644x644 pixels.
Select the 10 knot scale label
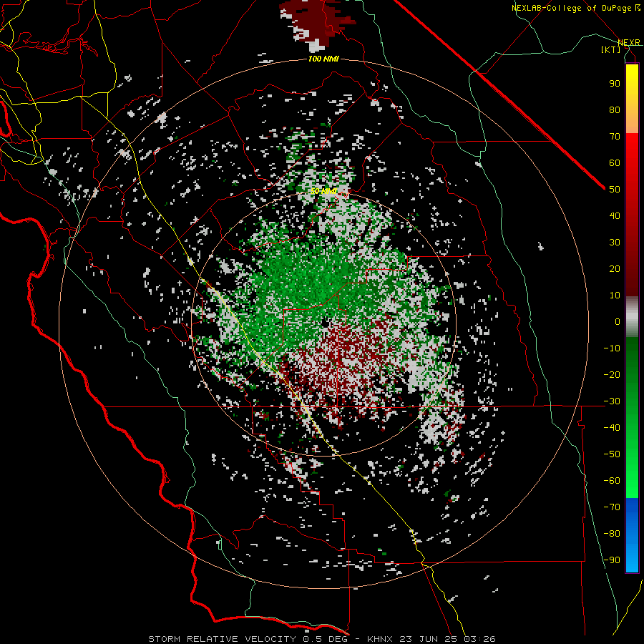[615, 296]
